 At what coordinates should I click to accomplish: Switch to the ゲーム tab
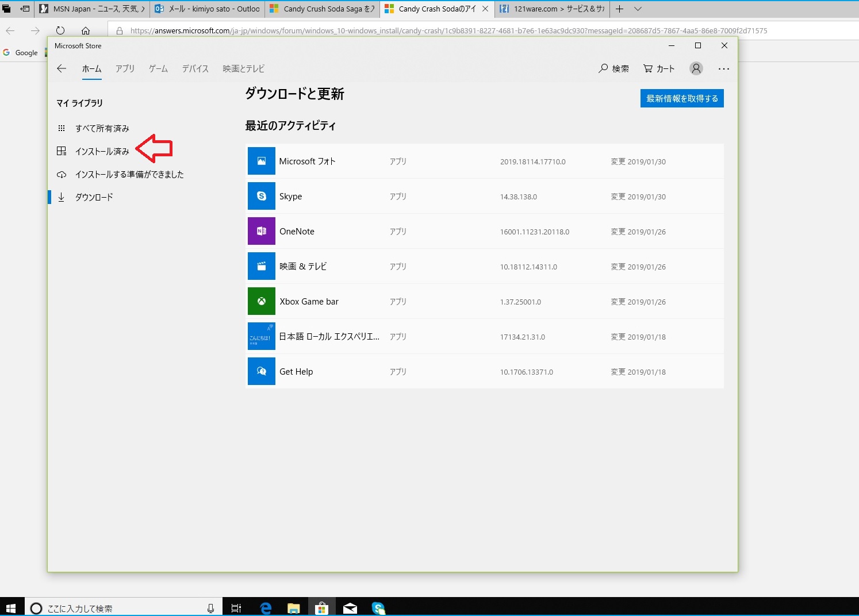pos(158,68)
